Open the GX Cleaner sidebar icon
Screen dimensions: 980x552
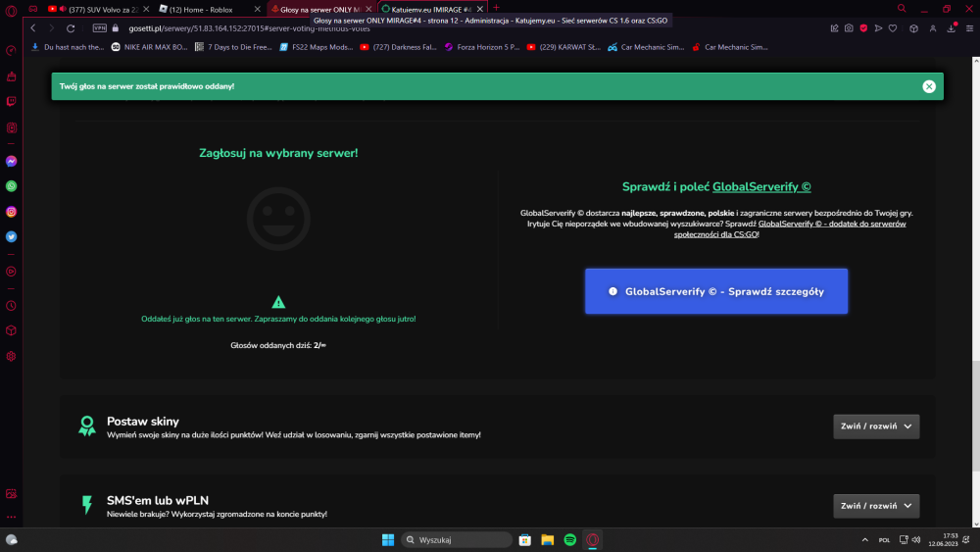tap(11, 76)
